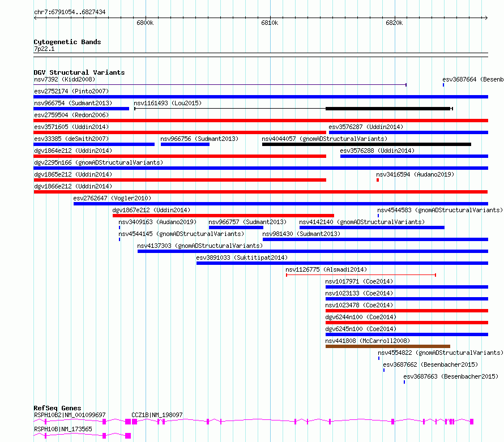Open the nsv4554822 gnomAD variant label

pyautogui.click(x=441, y=353)
